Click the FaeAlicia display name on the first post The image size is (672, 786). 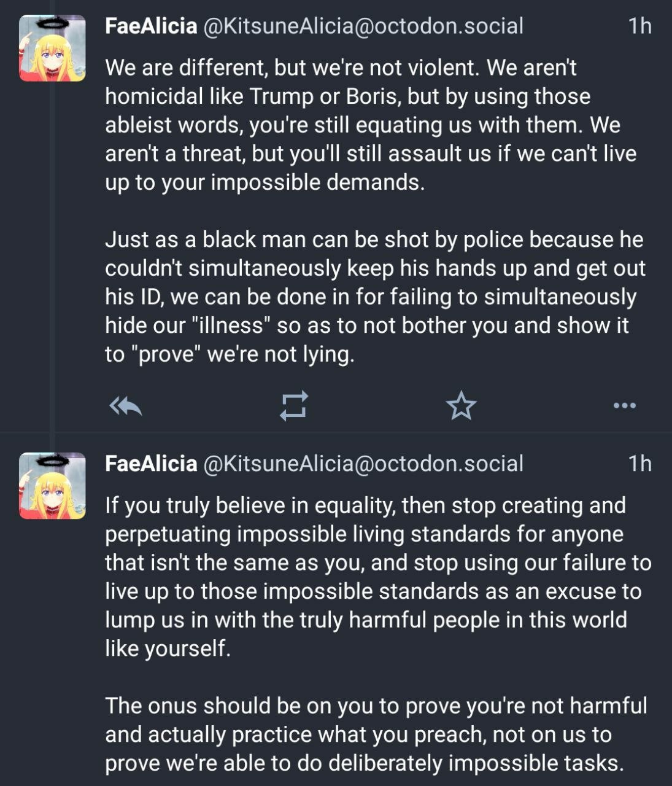pyautogui.click(x=151, y=26)
